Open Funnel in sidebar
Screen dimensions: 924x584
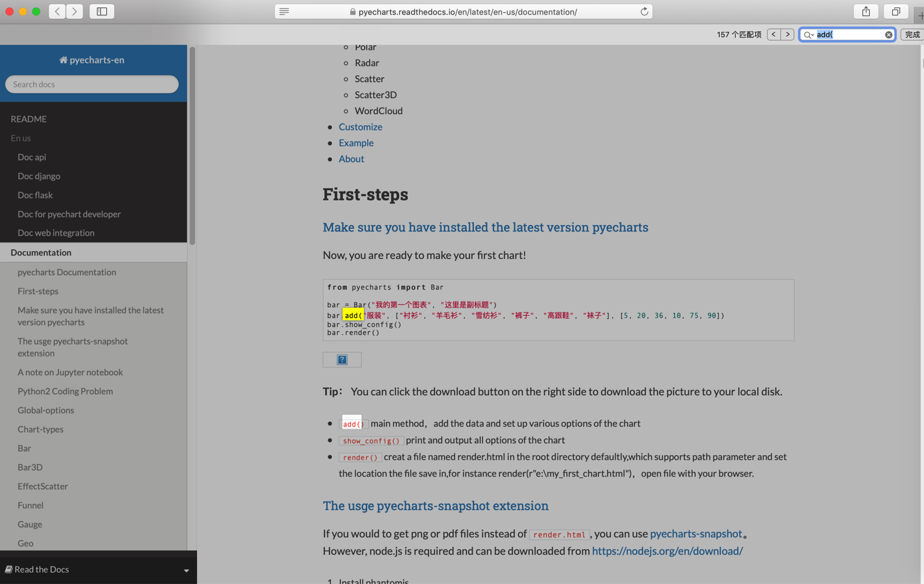tap(31, 505)
